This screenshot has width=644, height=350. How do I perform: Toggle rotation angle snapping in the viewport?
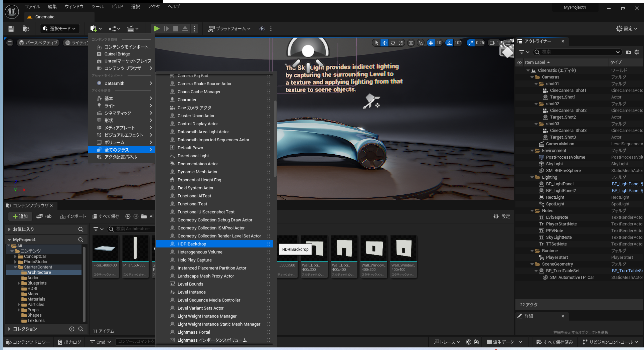pos(450,43)
